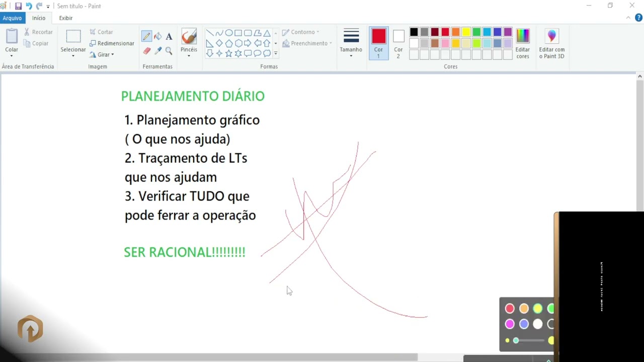The width and height of the screenshot is (644, 362).
Task: Open Quick Access Toolbar customize arrow
Action: tap(48, 7)
